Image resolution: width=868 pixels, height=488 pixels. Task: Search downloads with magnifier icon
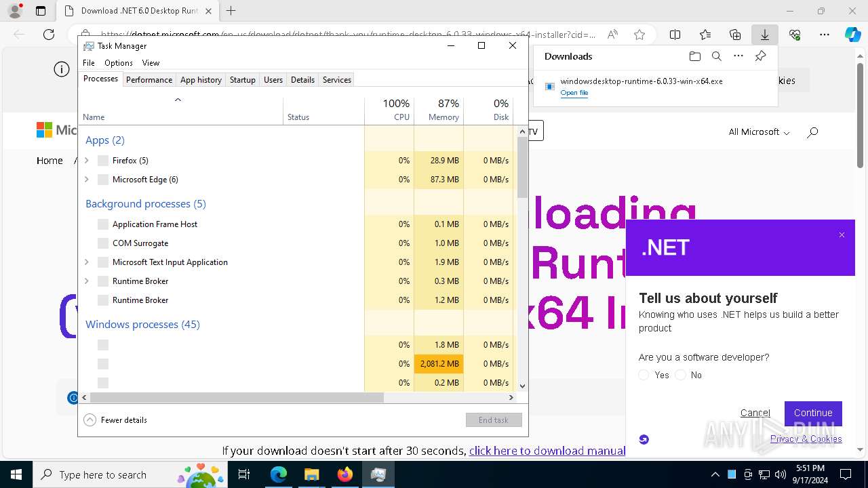tap(717, 56)
